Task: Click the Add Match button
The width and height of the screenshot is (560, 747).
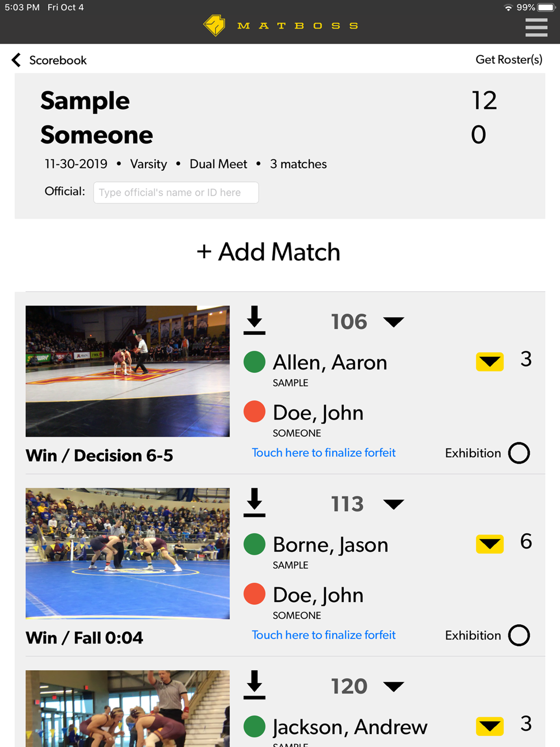Action: [269, 252]
